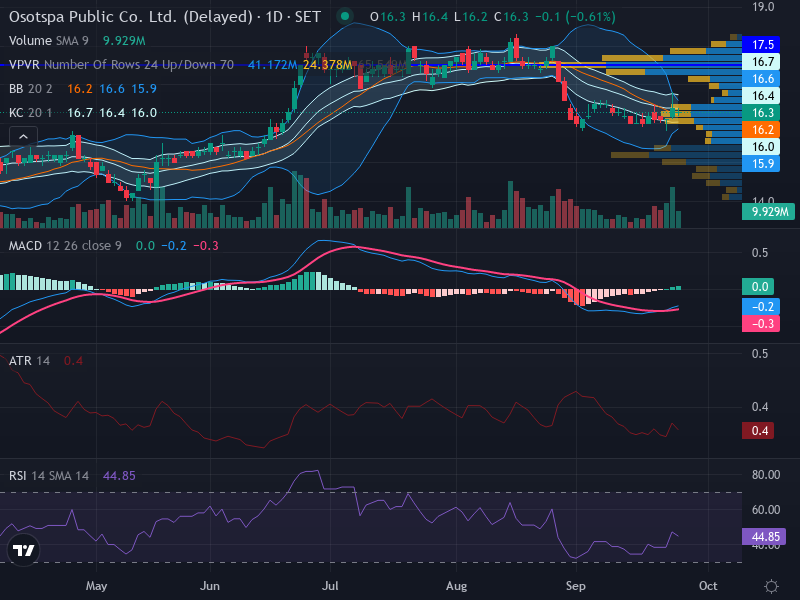This screenshot has height=600, width=800.
Task: Click the blue -0.2 MACD label
Action: (761, 307)
